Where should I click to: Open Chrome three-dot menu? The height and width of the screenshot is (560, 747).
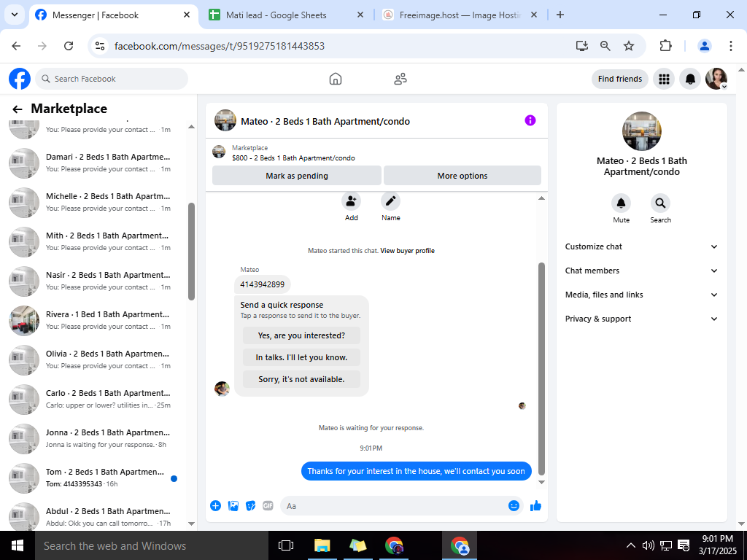coord(730,46)
